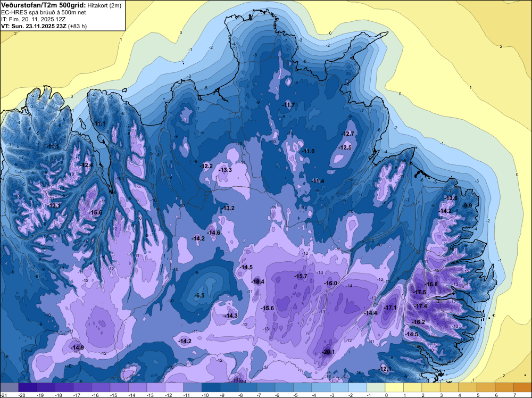Click the legend swatch between -20 and -19
This screenshot has height=398, width=532.
click(28, 387)
